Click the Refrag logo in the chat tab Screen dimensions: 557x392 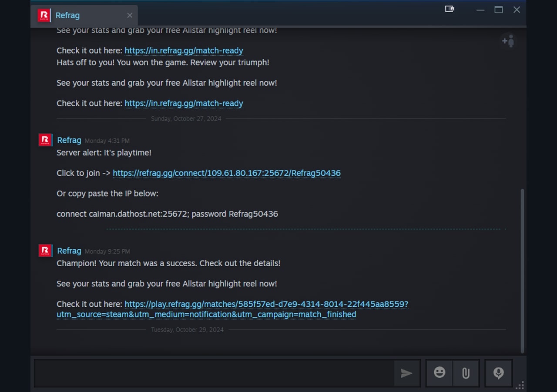click(x=44, y=15)
